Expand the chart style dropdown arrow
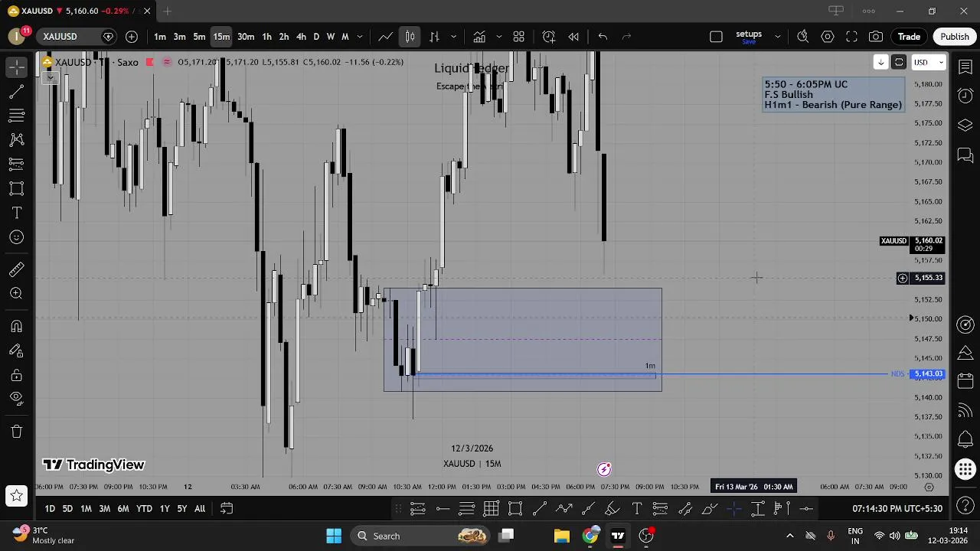Screen dimensions: 980x551 tap(453, 37)
